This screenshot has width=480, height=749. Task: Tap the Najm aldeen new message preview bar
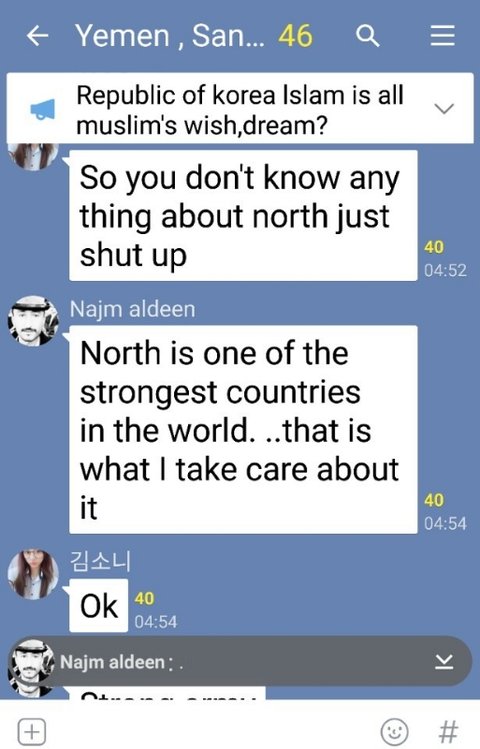240,662
